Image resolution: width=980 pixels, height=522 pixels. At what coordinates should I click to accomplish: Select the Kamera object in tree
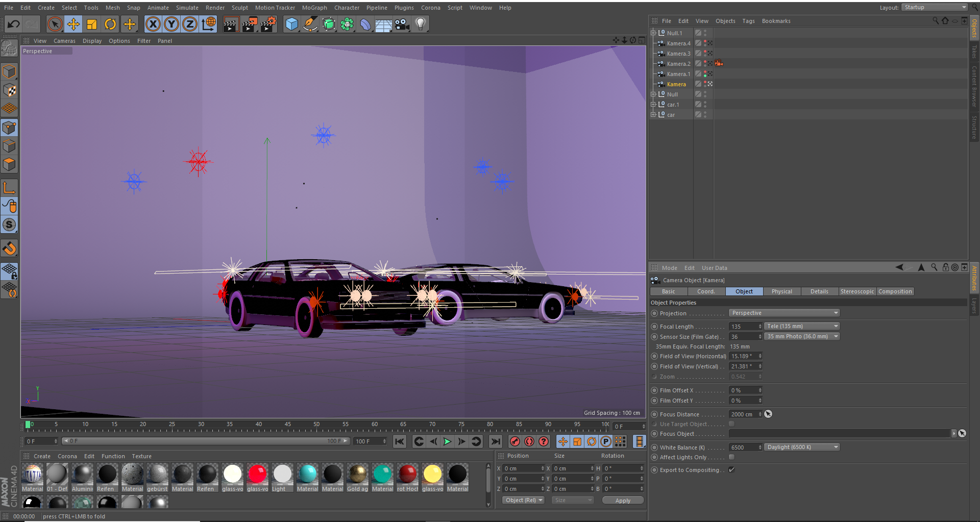coord(676,84)
